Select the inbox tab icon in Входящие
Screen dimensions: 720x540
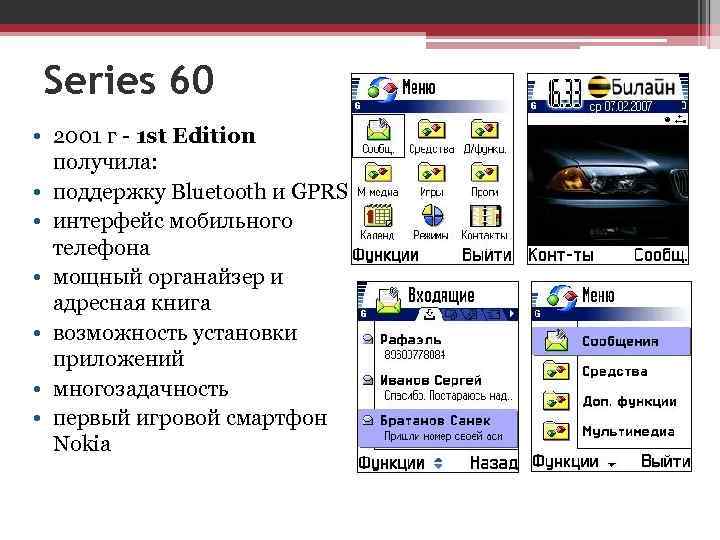pyautogui.click(x=429, y=314)
